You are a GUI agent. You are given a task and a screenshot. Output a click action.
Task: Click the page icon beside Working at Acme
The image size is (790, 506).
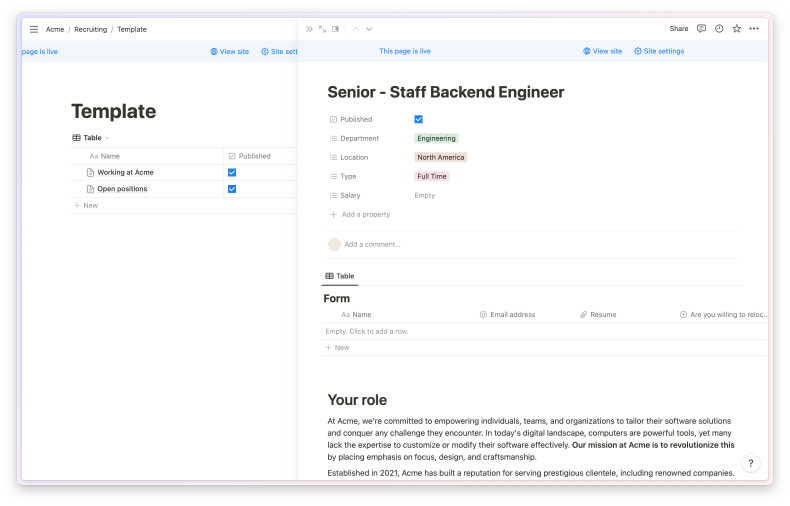90,172
